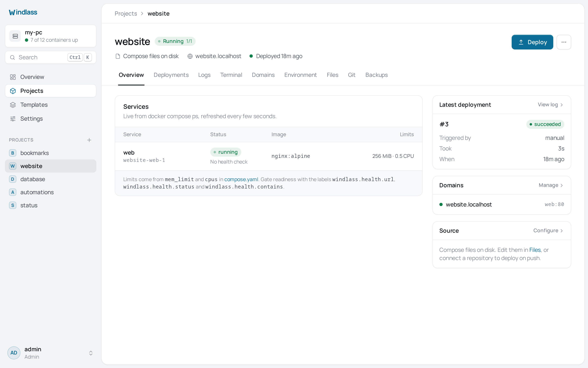
Task: Click the S badge for status
Action: point(13,205)
